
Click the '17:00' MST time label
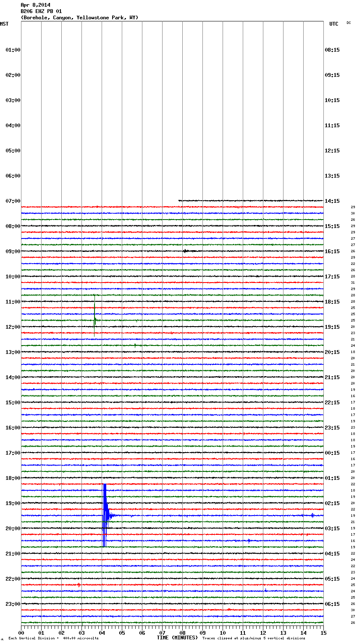[x=13, y=453]
